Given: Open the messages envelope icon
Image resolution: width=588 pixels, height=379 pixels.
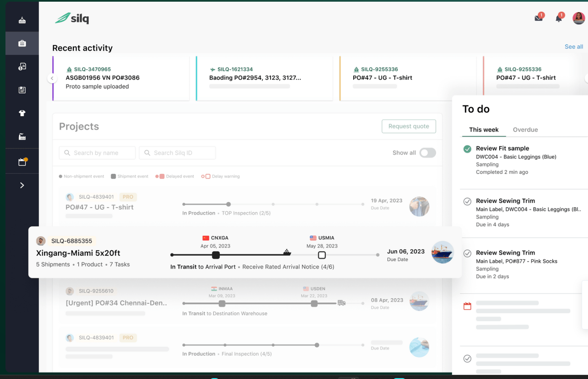Looking at the screenshot, I should 539,17.
